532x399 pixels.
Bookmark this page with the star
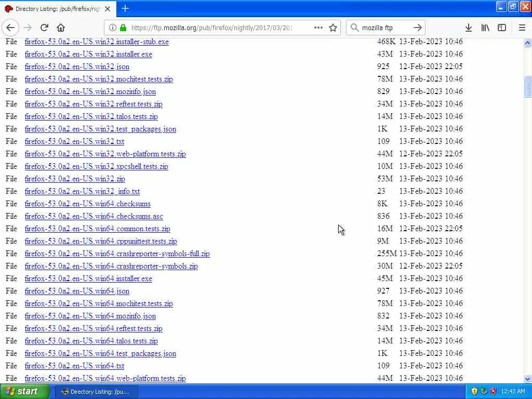[333, 28]
